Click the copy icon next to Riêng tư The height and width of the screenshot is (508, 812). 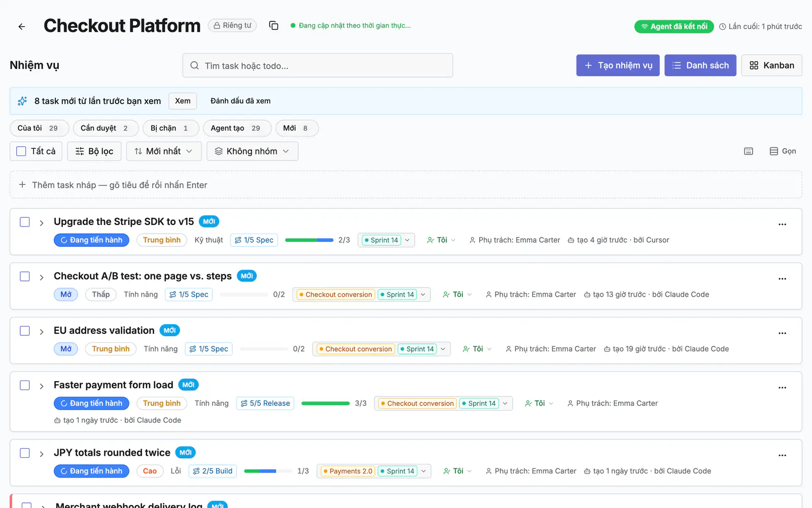pyautogui.click(x=274, y=25)
